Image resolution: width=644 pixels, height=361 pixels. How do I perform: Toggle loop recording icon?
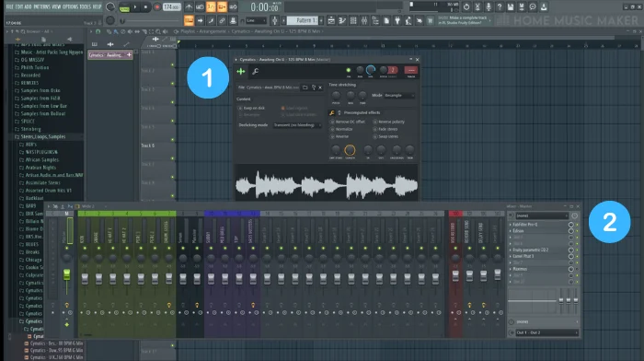tap(233, 7)
